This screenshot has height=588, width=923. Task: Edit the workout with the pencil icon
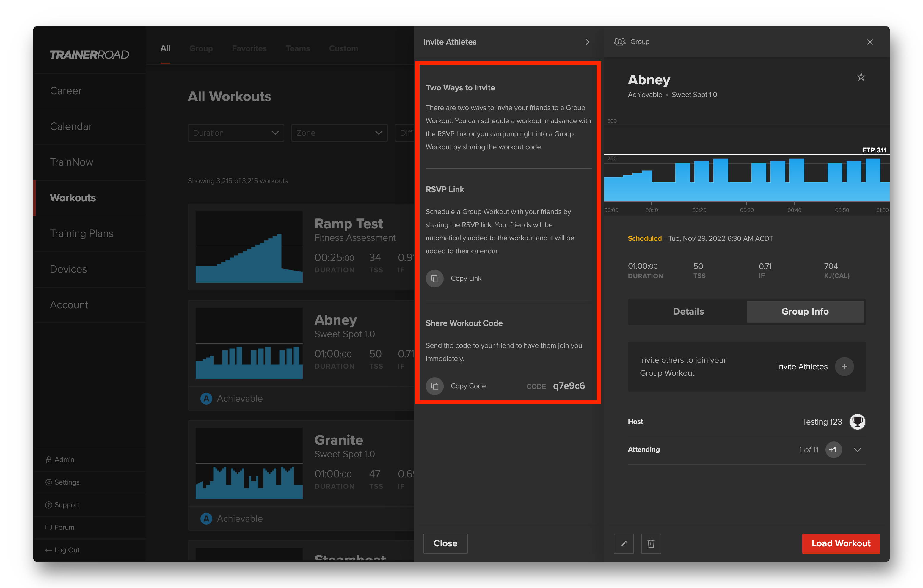(x=624, y=543)
